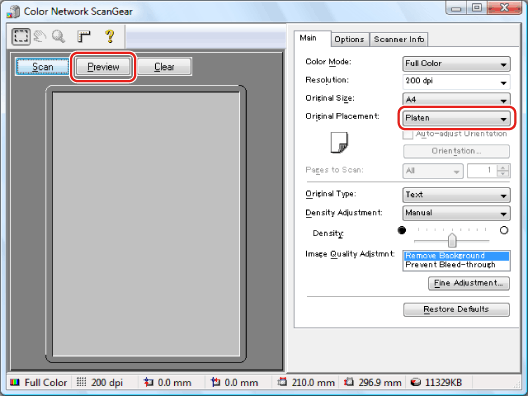The width and height of the screenshot is (528, 396).
Task: Click the Preview button
Action: point(103,67)
